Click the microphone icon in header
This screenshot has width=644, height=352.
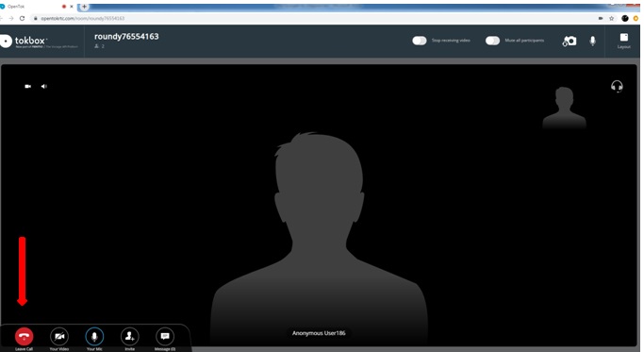[592, 41]
